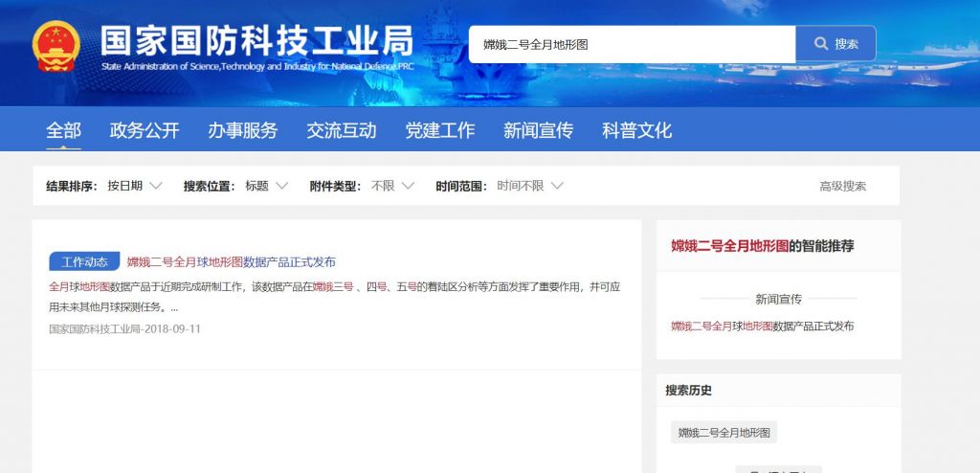The width and height of the screenshot is (980, 473).
Task: Click the chevron next to 时间不限
Action: 558,186
